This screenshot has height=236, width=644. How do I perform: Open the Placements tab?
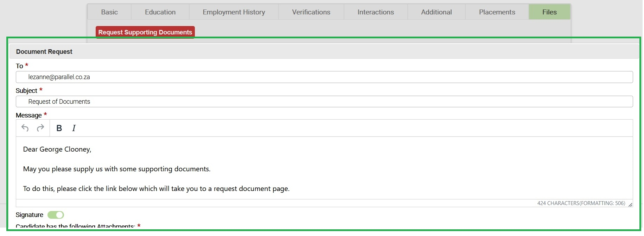(x=497, y=12)
